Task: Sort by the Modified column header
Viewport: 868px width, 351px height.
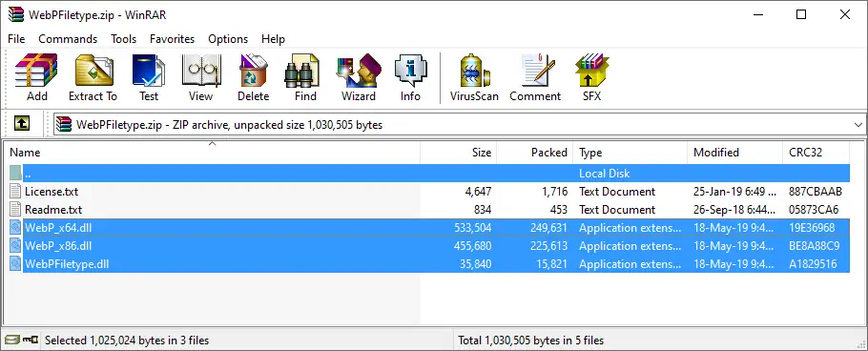Action: (734, 153)
